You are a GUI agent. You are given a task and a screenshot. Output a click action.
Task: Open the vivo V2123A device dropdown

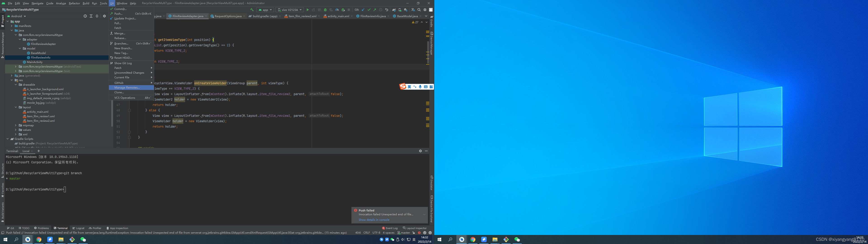pos(290,10)
